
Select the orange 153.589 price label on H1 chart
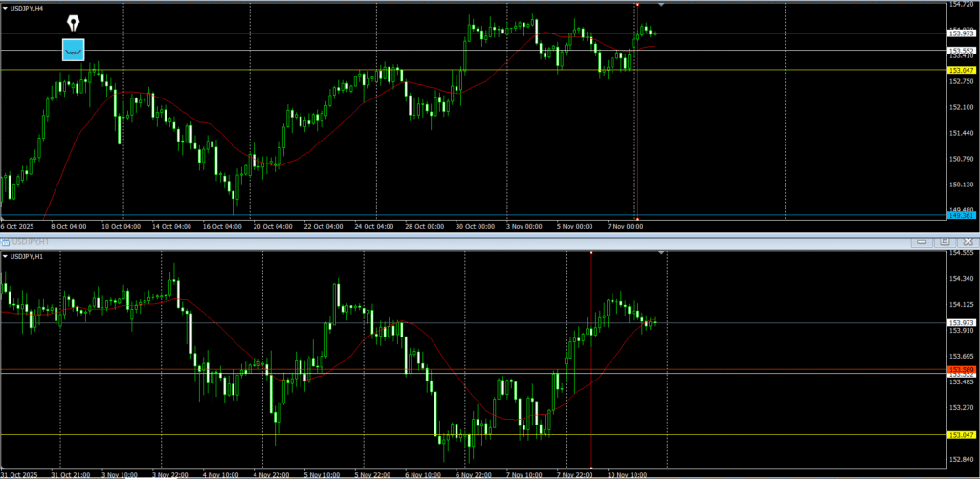tap(960, 369)
